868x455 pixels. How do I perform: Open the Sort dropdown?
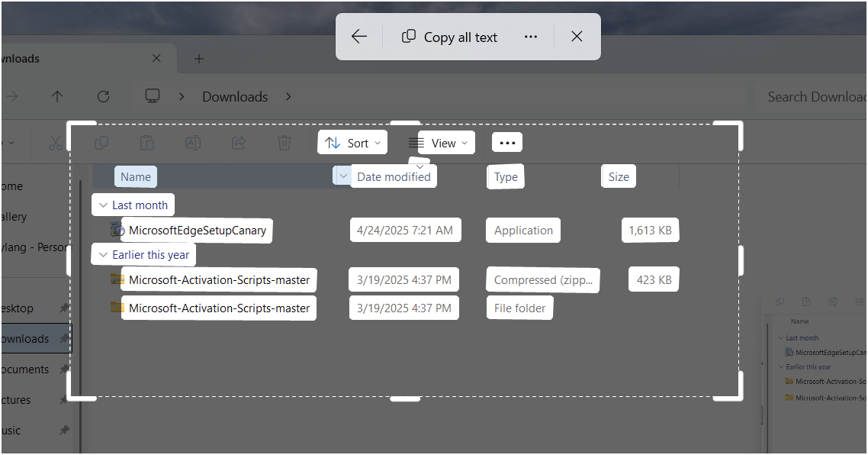click(352, 143)
